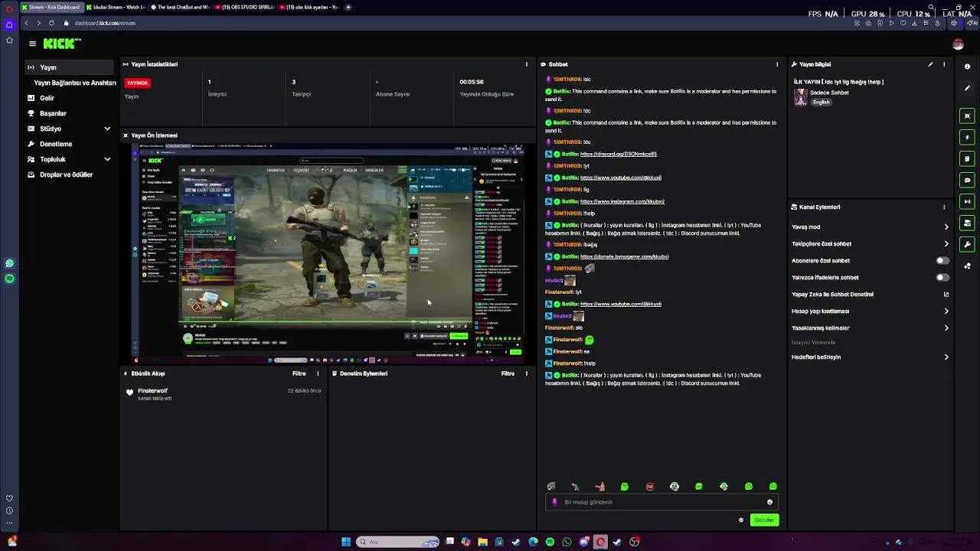
Task: Click the pencil icon in the right rail
Action: tap(967, 88)
